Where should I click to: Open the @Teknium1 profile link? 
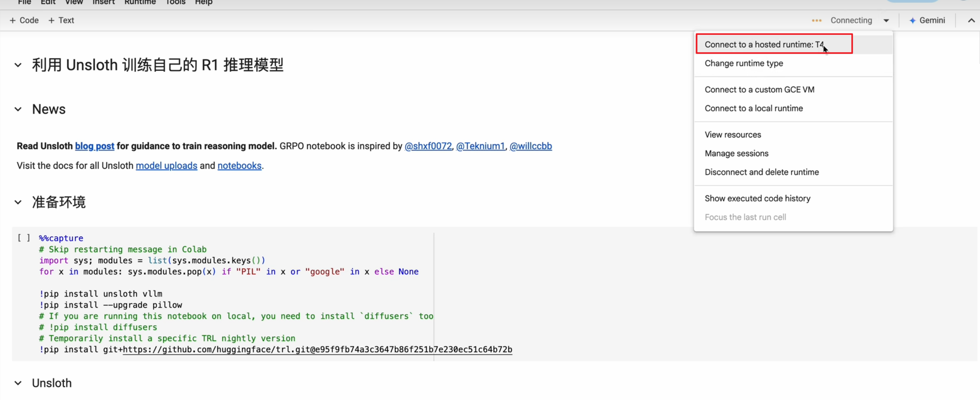(x=481, y=146)
